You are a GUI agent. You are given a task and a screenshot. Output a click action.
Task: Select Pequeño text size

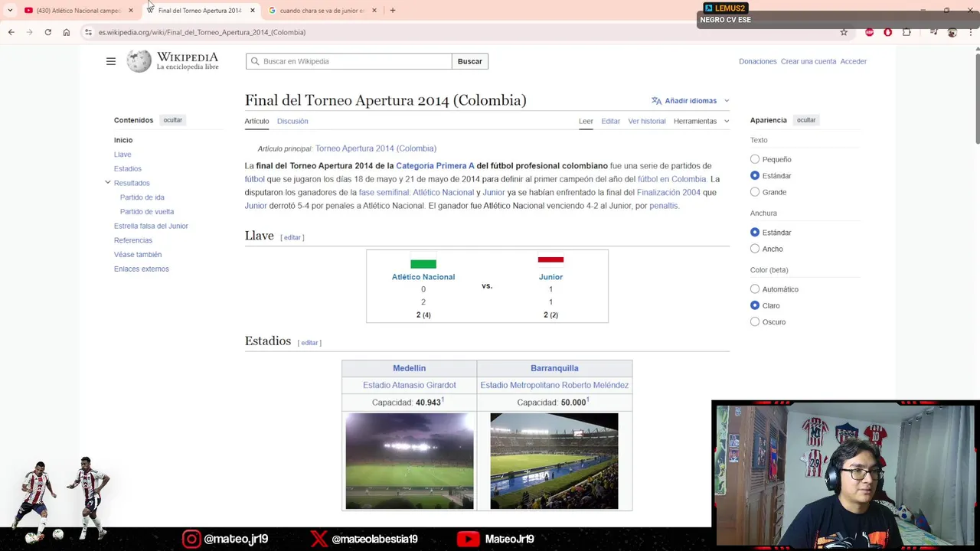(x=755, y=159)
